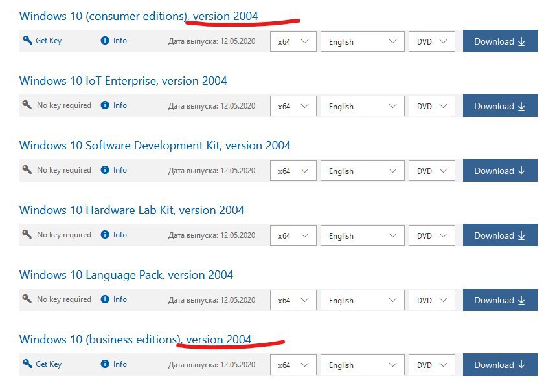Click release date text in Language Pack row

[212, 300]
